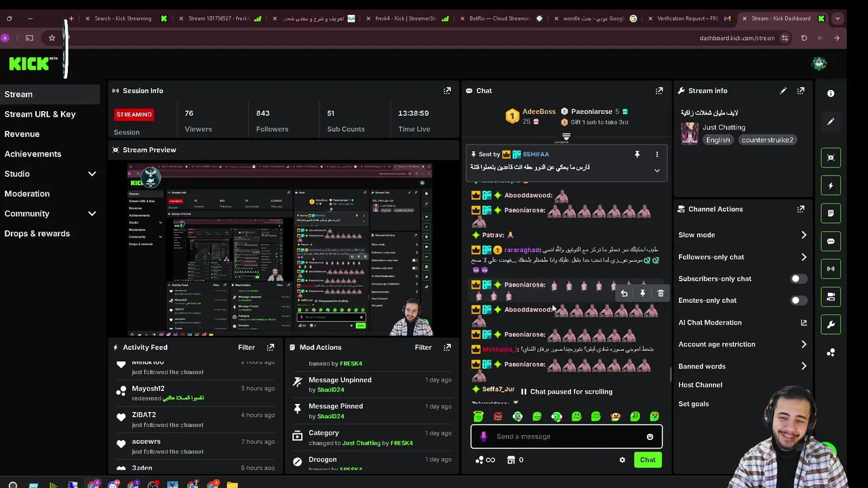
Task: Open the profile avatar at top right
Action: (819, 64)
